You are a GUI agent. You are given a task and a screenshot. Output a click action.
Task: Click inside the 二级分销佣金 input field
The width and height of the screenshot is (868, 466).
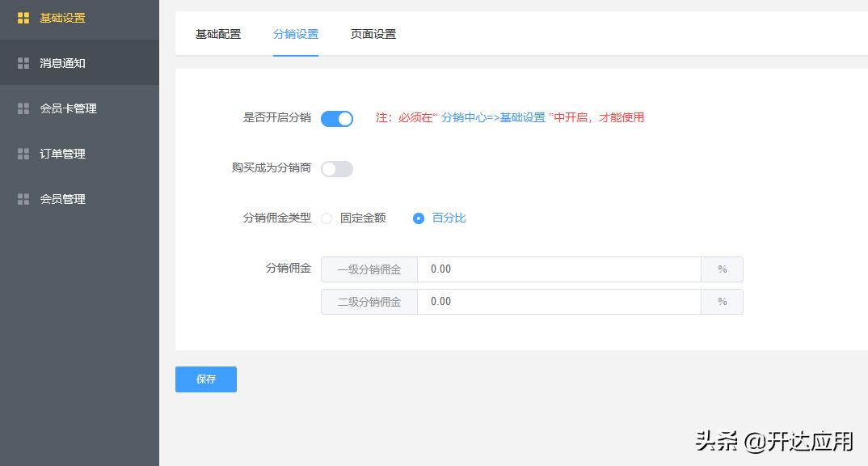(558, 301)
